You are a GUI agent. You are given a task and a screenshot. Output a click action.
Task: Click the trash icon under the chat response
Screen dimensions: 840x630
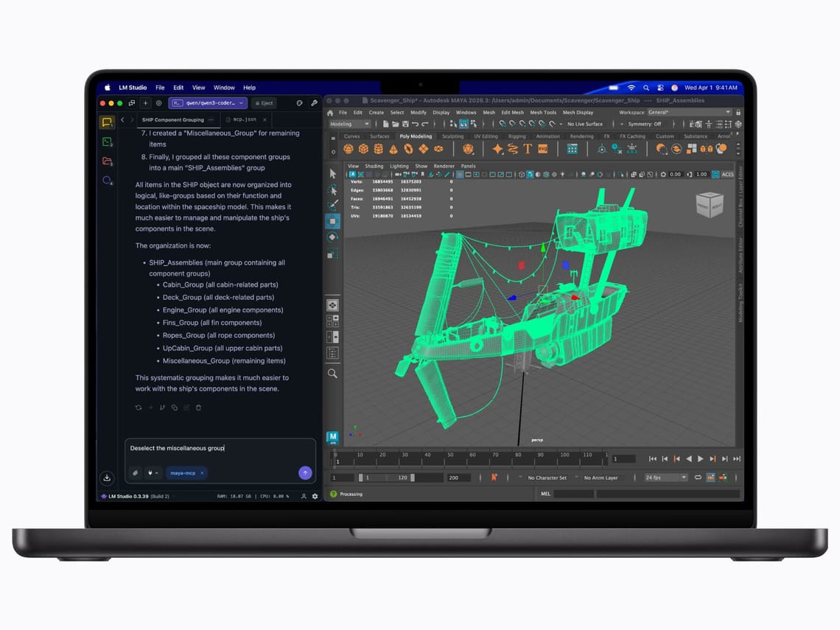[198, 407]
